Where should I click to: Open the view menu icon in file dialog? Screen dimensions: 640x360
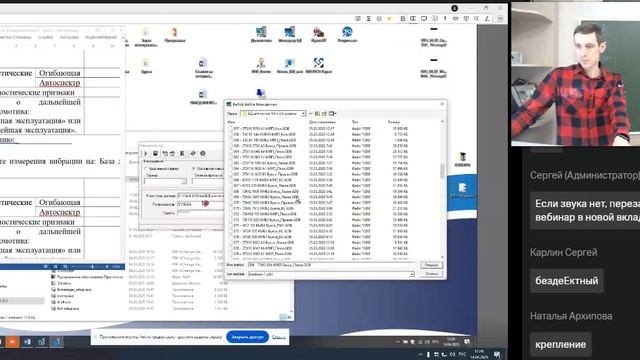pyautogui.click(x=332, y=113)
